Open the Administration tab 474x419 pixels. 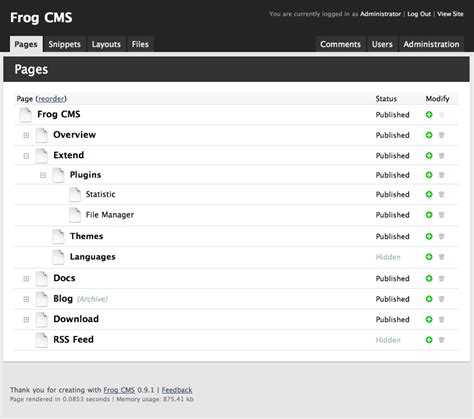431,44
